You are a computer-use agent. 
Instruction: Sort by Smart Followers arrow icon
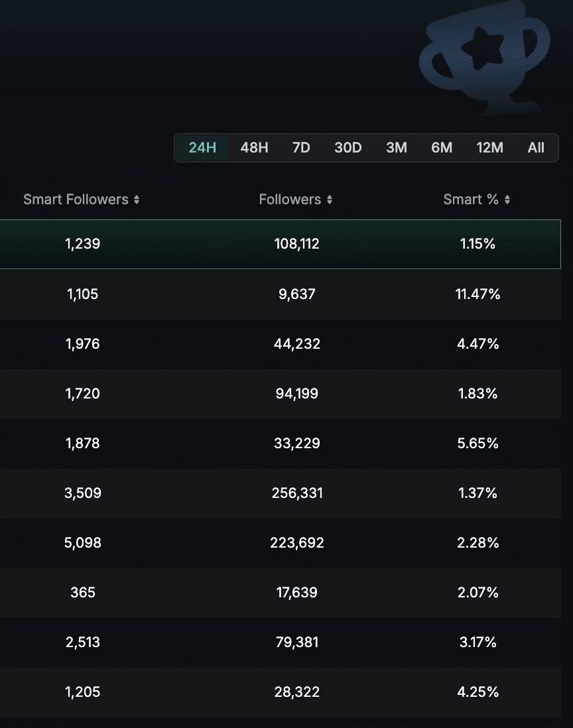pyautogui.click(x=137, y=200)
